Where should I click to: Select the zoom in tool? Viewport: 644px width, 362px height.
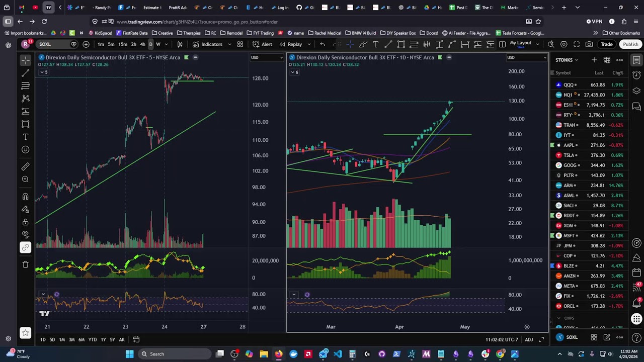pyautogui.click(x=26, y=179)
